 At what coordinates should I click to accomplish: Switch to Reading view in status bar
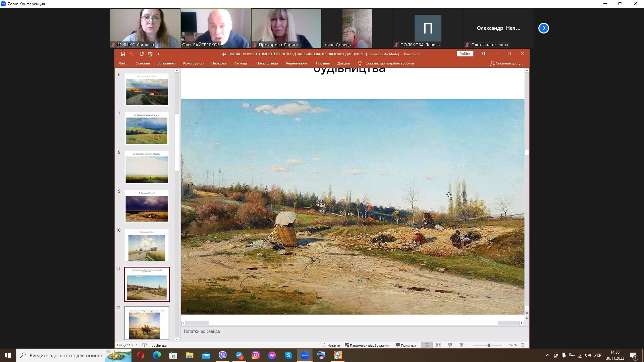coord(450,345)
